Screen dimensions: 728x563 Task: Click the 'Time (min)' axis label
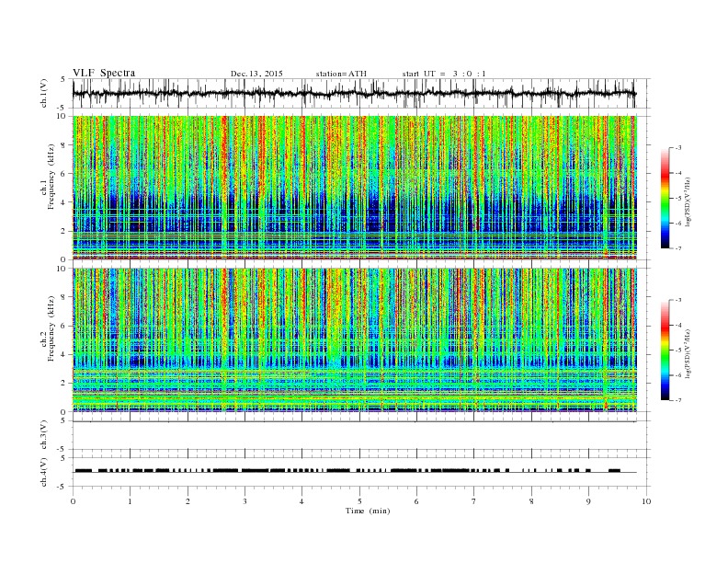pos(368,511)
